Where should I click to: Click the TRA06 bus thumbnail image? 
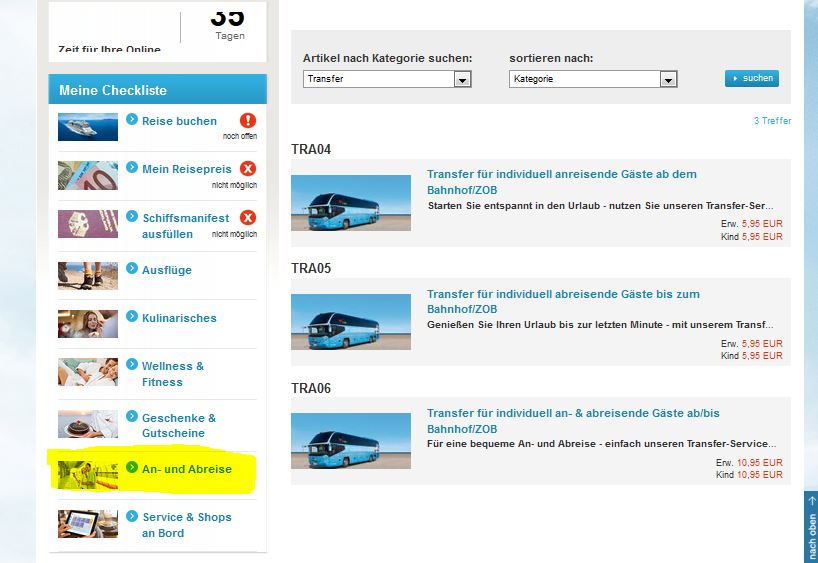pos(351,441)
